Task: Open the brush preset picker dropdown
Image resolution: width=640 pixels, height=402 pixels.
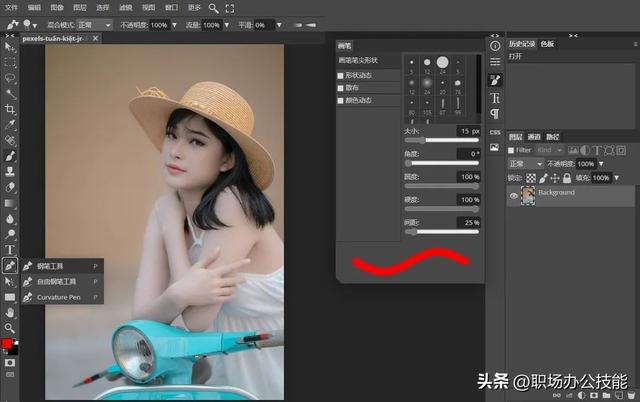Action: click(x=30, y=25)
